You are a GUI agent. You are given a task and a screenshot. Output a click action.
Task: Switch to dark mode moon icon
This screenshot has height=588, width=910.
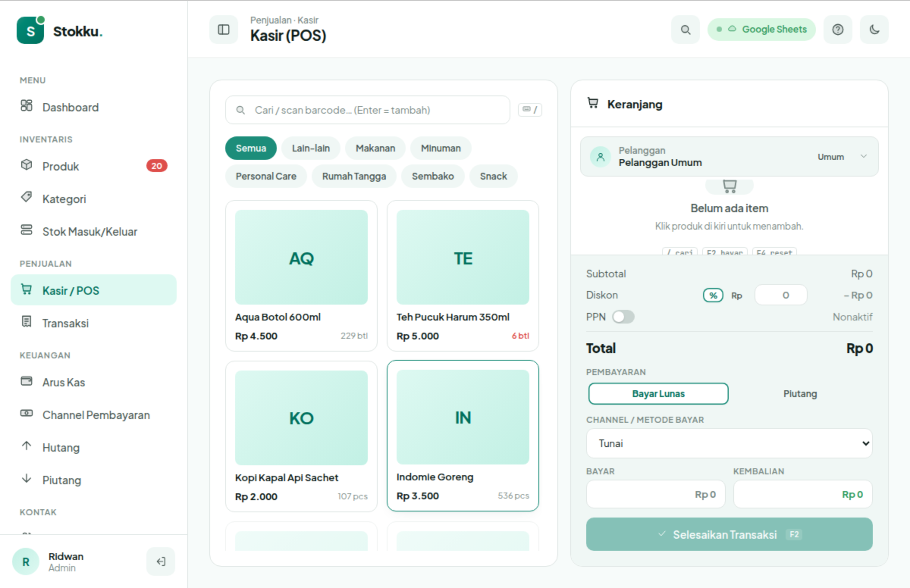click(874, 30)
